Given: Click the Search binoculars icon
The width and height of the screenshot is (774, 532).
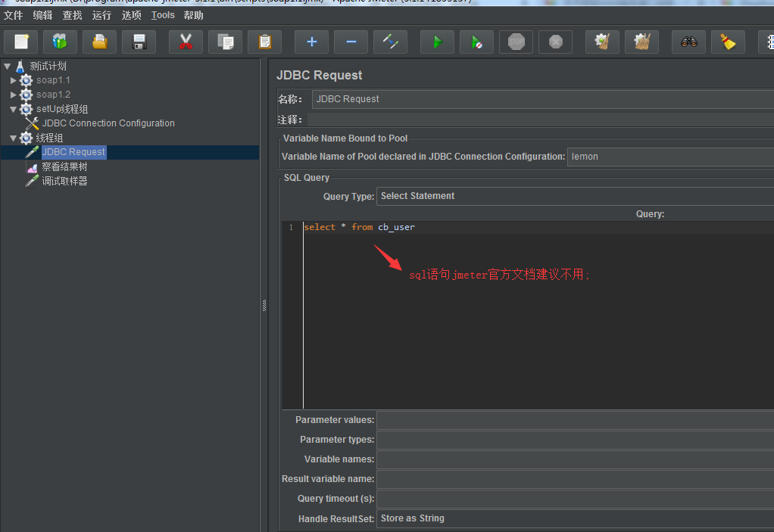Looking at the screenshot, I should (x=688, y=42).
